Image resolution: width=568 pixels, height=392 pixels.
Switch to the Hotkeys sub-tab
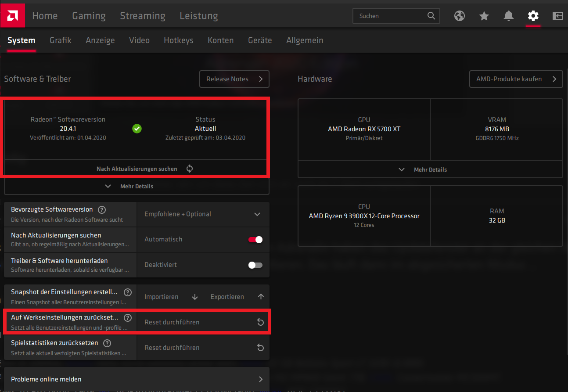(x=179, y=40)
